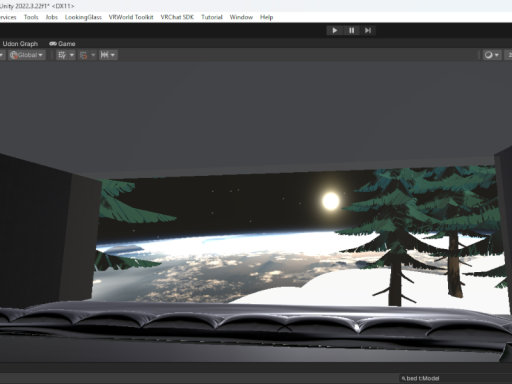The width and height of the screenshot is (512, 384).
Task: Open the draw mode sphere dropdown
Action: coord(492,55)
